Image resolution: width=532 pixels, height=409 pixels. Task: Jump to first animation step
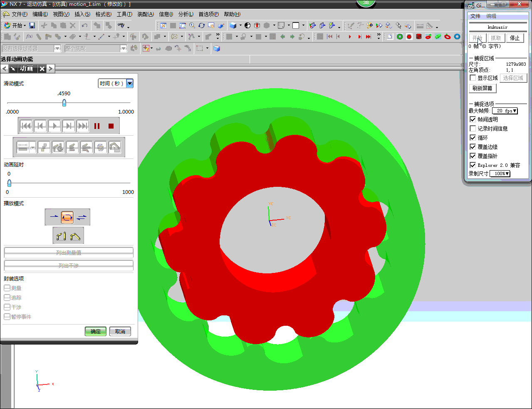pyautogui.click(x=26, y=126)
